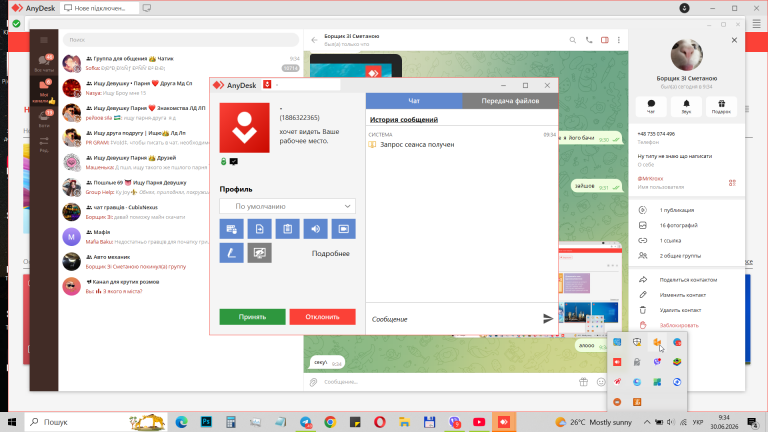Click Борщик profile photo in info panel
This screenshot has height=432, width=768.
click(687, 55)
